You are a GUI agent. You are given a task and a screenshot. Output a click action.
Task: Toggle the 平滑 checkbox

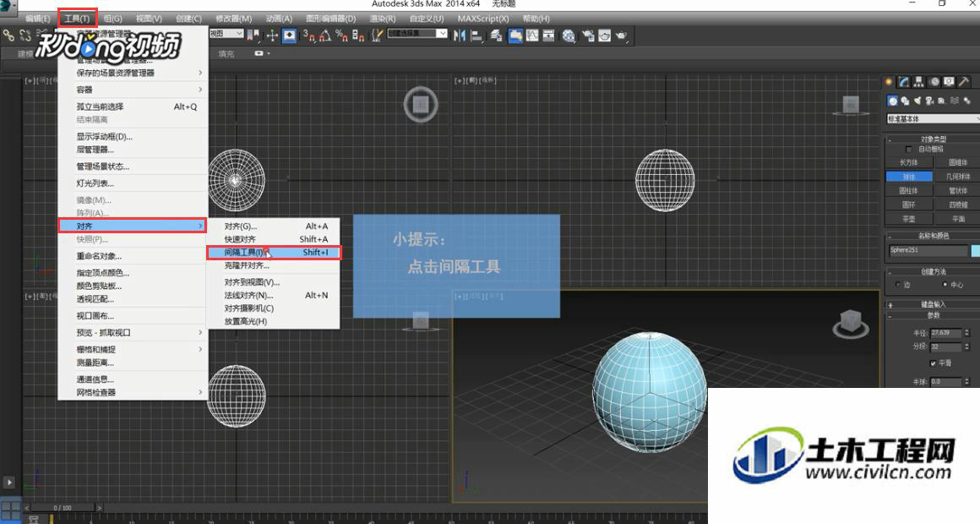[x=933, y=363]
